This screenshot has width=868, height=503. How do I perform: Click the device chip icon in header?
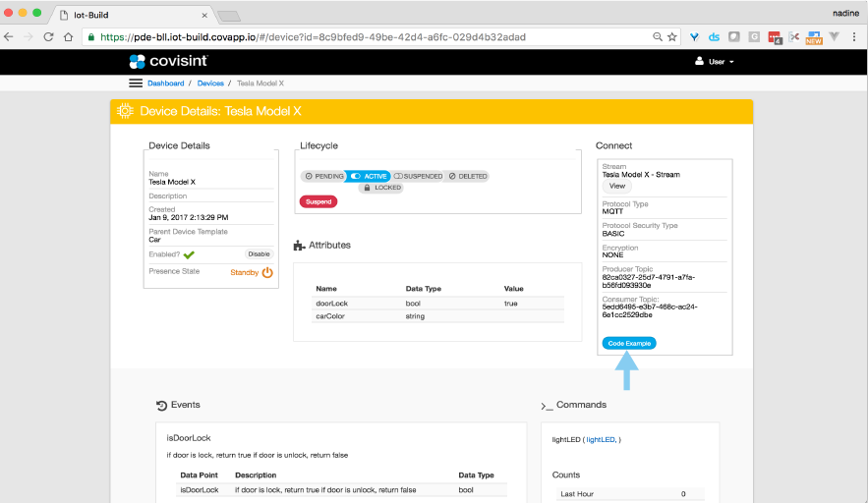[126, 111]
